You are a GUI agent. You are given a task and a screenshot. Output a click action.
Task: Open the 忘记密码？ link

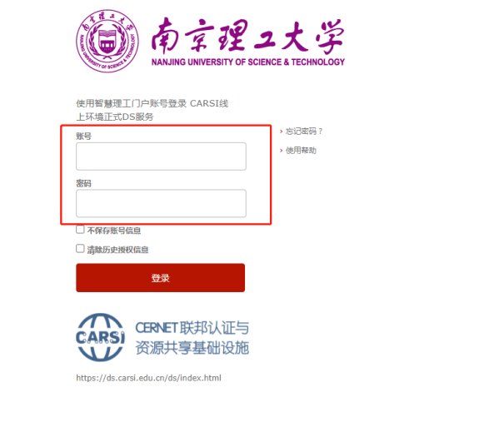pyautogui.click(x=304, y=132)
